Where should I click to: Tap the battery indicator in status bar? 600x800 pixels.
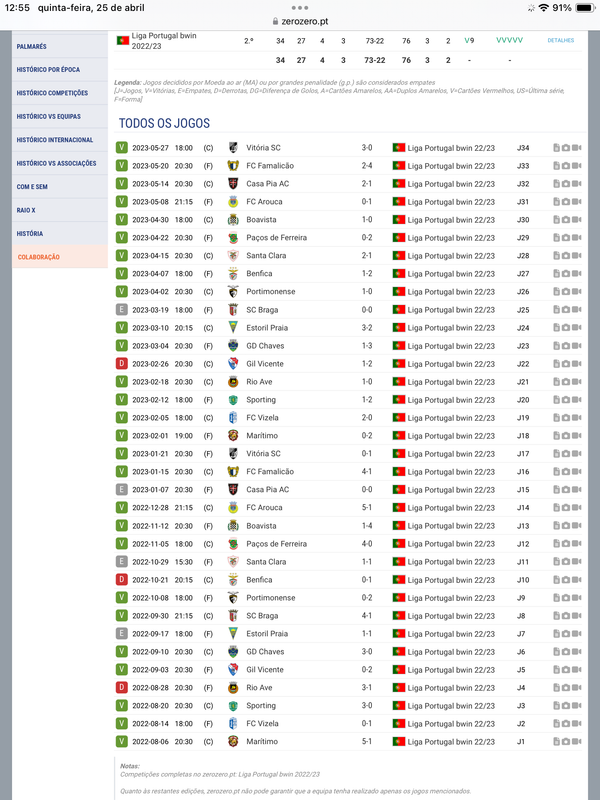[x=585, y=8]
